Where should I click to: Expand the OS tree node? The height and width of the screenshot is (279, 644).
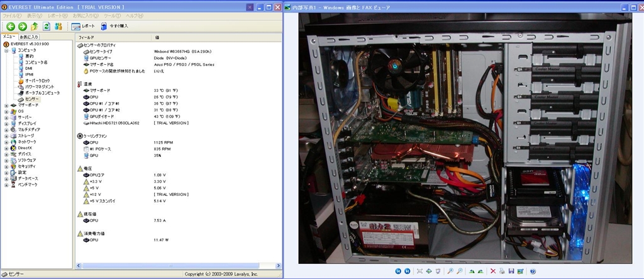[6, 111]
